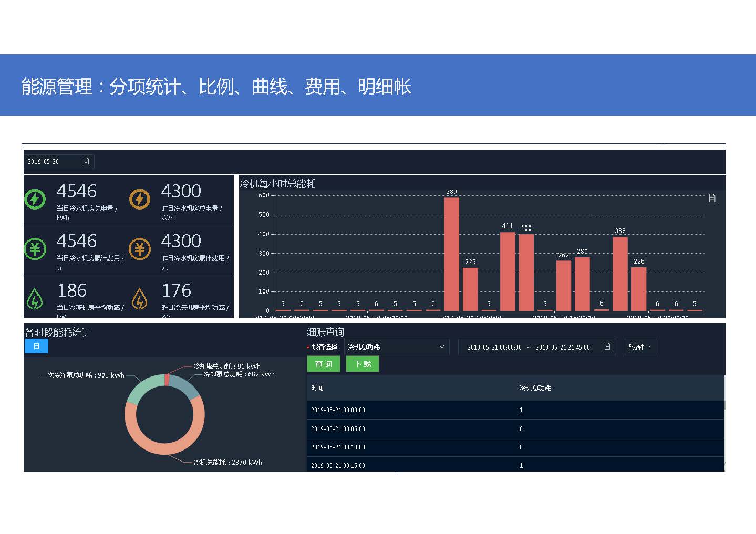Click the calendar icon in the 2019-05-20 date field

pos(86,161)
